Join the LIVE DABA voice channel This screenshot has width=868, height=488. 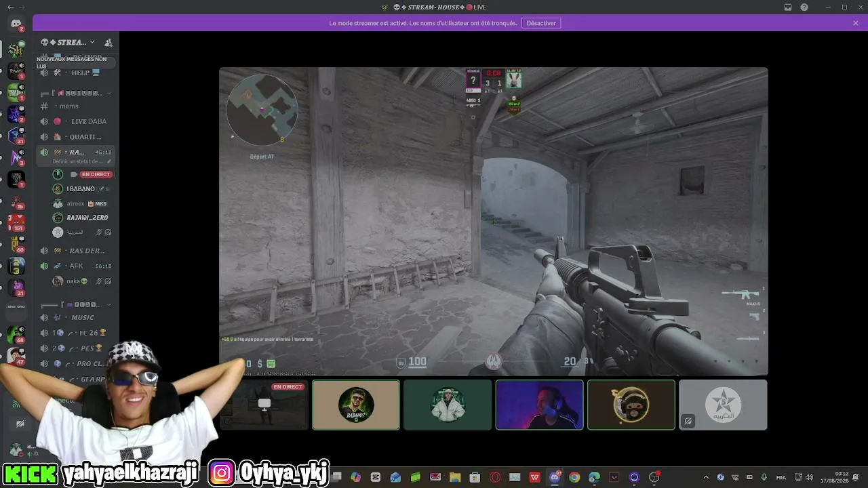pos(76,121)
